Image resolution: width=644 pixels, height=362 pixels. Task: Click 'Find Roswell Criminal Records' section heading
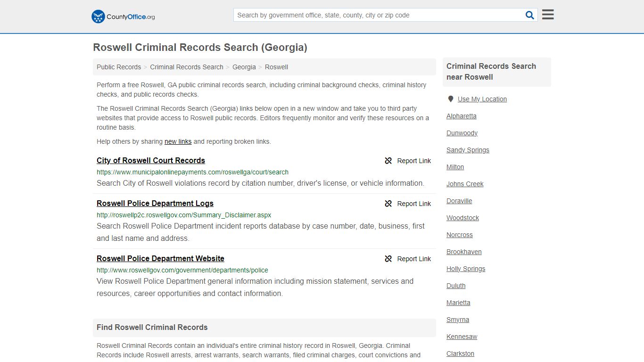(152, 327)
